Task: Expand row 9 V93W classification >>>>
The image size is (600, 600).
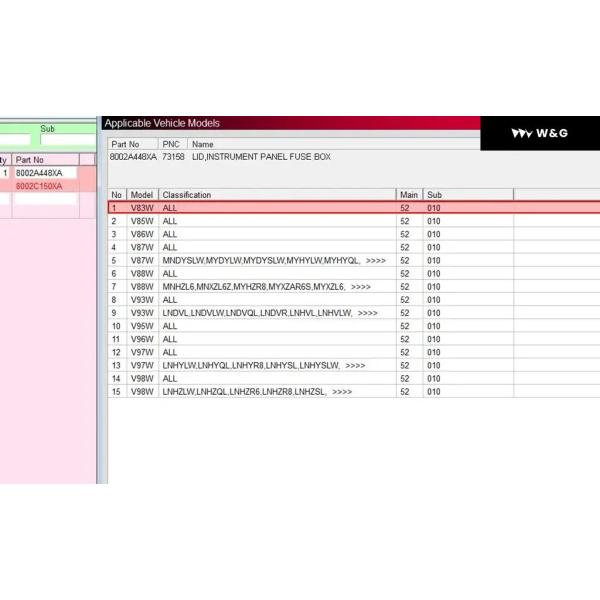Action: tap(367, 313)
